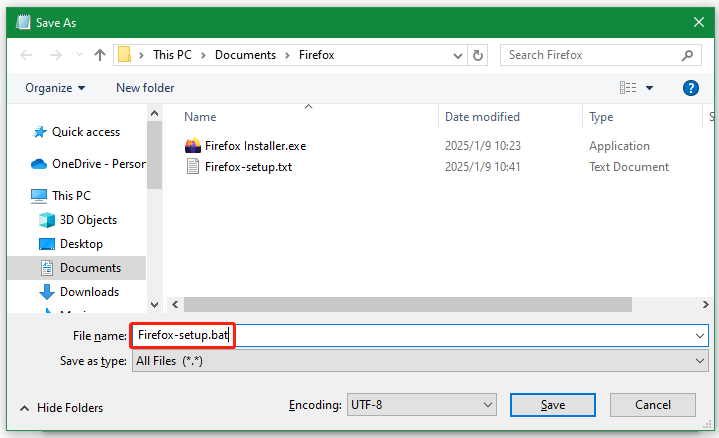Change the view layout icon

(628, 88)
